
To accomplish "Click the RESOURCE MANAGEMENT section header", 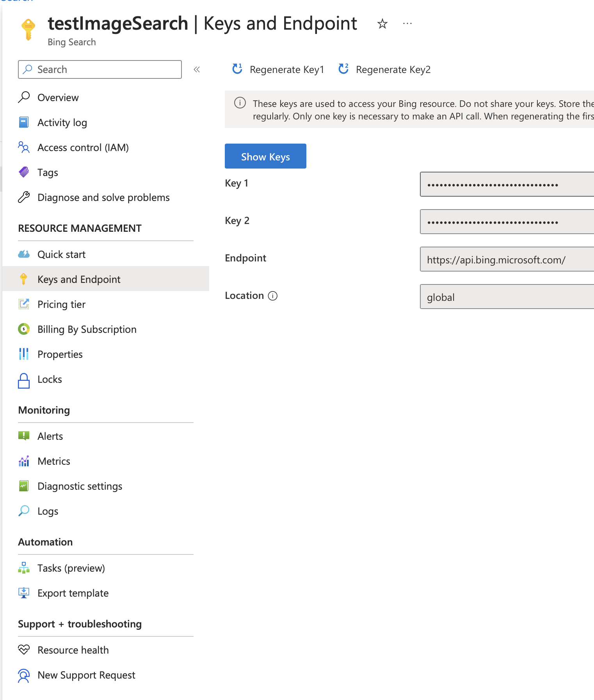I will tap(80, 228).
